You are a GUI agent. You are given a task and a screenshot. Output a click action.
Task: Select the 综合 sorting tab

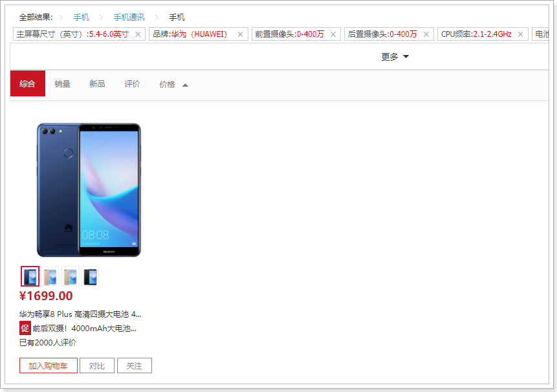pyautogui.click(x=27, y=84)
